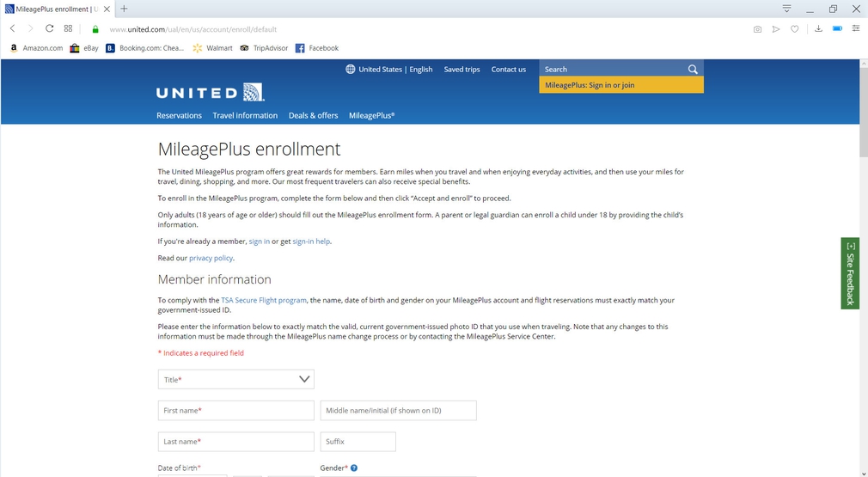Open Travel information menu
The image size is (868, 477).
(x=245, y=116)
